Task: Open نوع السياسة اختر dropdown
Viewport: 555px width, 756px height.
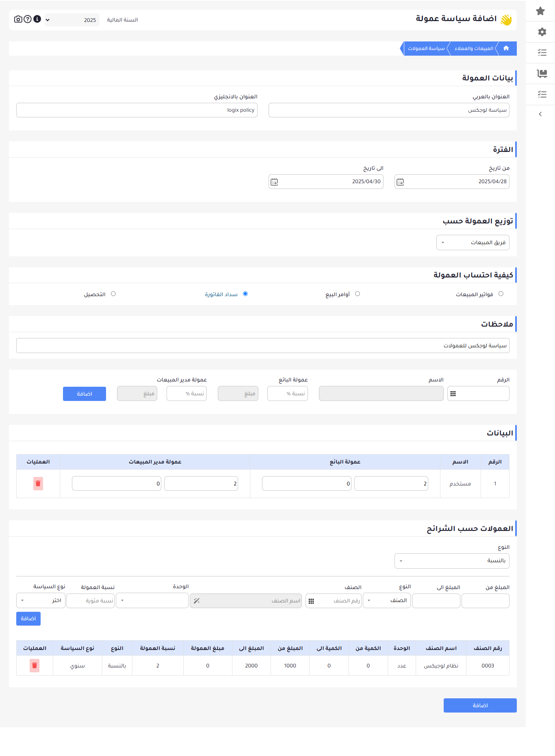Action: pos(41,600)
